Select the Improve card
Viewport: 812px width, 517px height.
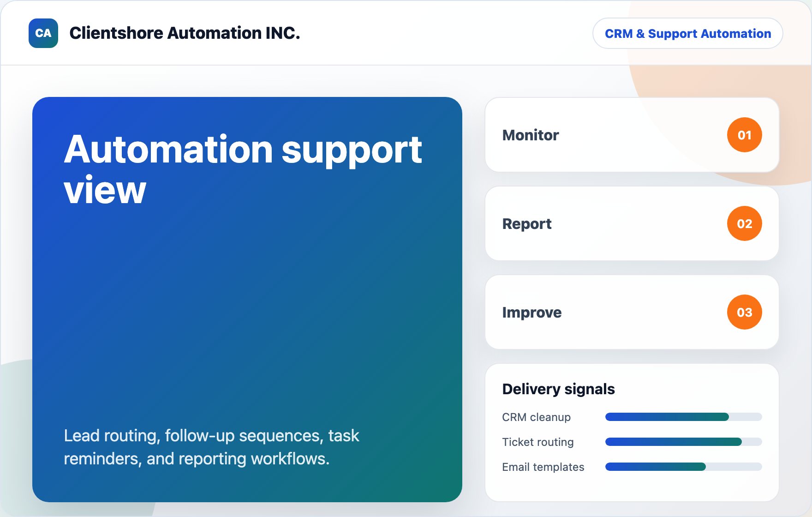click(x=632, y=312)
